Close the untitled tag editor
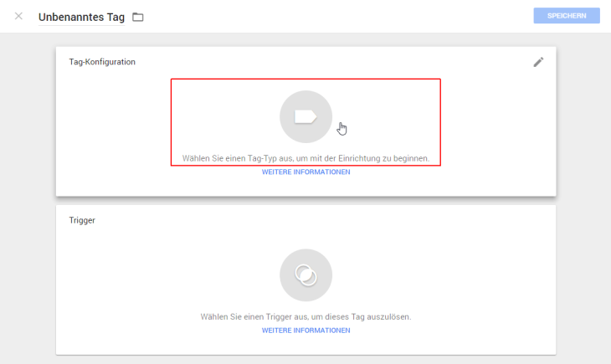Screen dimensions: 611x364 tap(18, 16)
